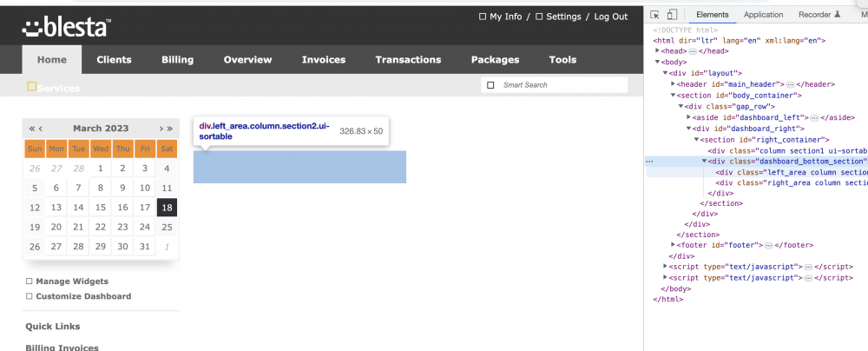Click Log Out
This screenshot has height=351, width=868.
(x=611, y=17)
